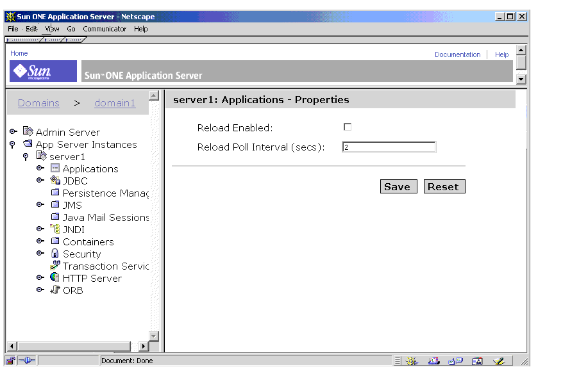Click the JDBC database icon

[x=55, y=180]
